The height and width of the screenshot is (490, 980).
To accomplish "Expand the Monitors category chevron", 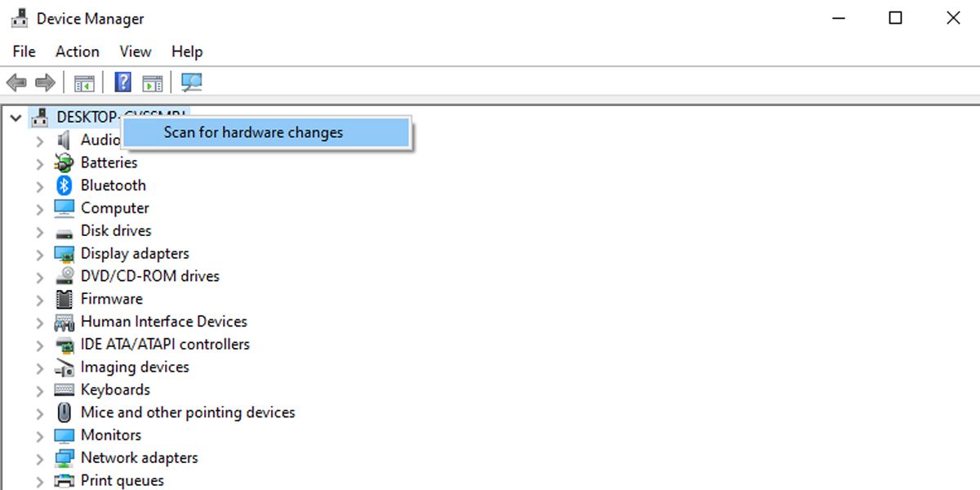I will (x=39, y=434).
